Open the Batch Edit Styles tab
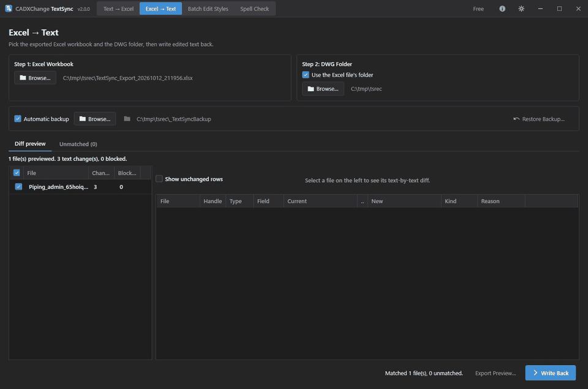The width and height of the screenshot is (588, 389). coord(208,9)
